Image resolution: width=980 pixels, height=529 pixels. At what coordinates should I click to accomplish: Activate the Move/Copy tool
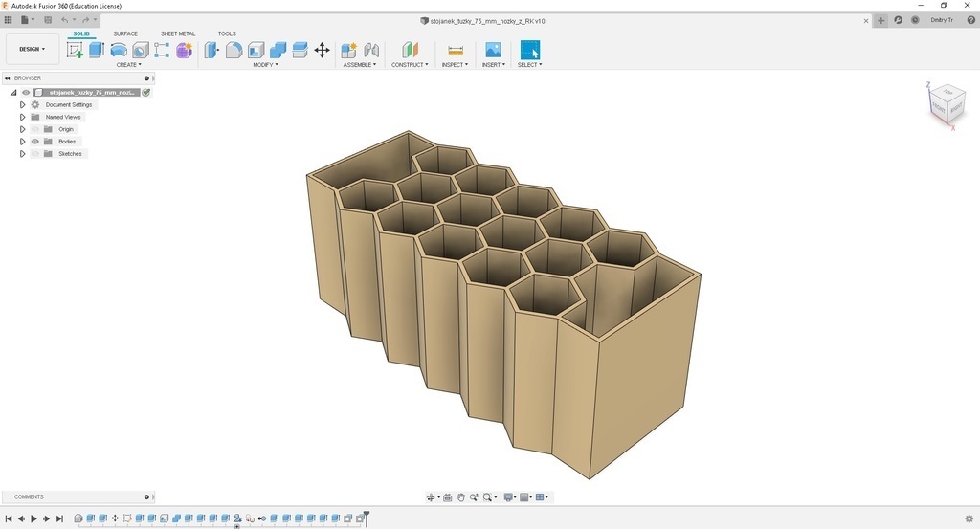[322, 50]
